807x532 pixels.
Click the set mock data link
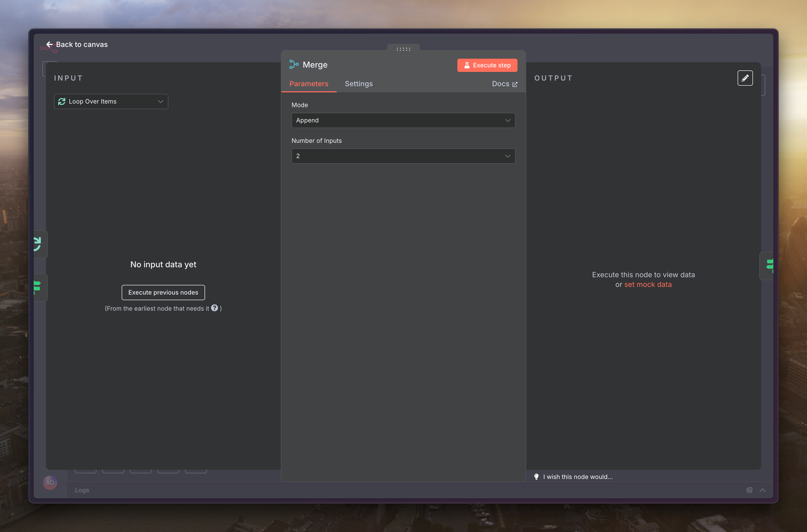click(x=648, y=285)
